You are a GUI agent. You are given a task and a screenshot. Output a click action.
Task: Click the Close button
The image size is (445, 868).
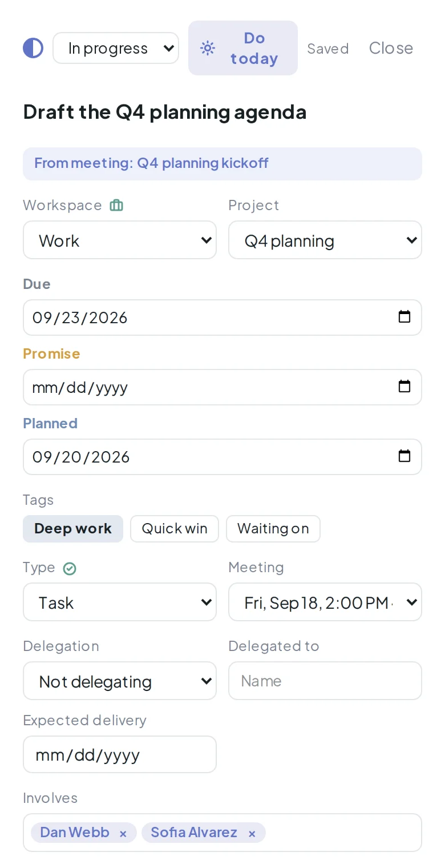click(391, 48)
